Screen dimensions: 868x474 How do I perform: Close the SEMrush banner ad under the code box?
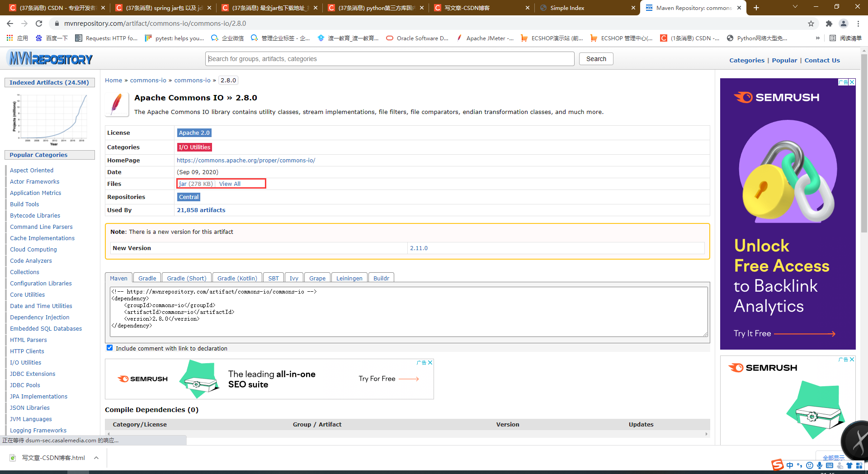click(x=430, y=362)
